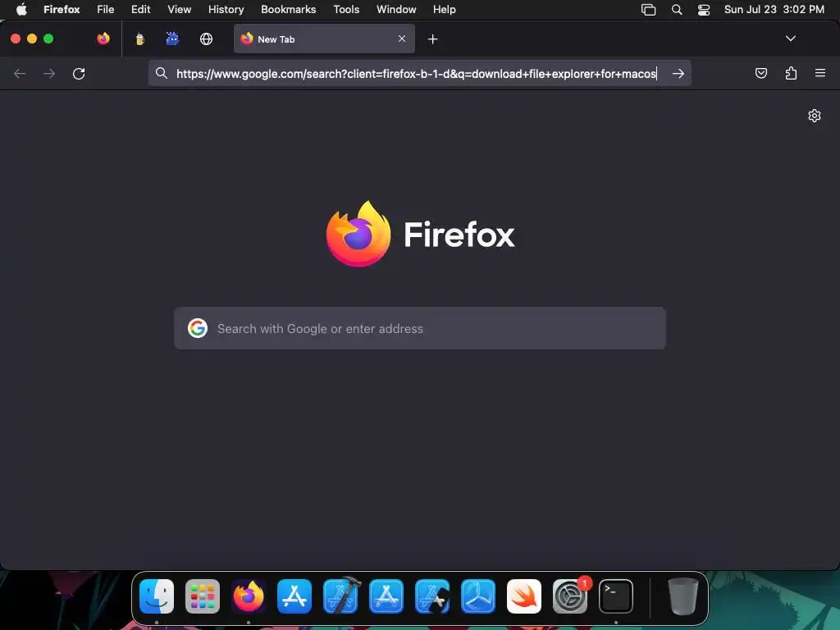Open the Firefox application menu

(820, 73)
